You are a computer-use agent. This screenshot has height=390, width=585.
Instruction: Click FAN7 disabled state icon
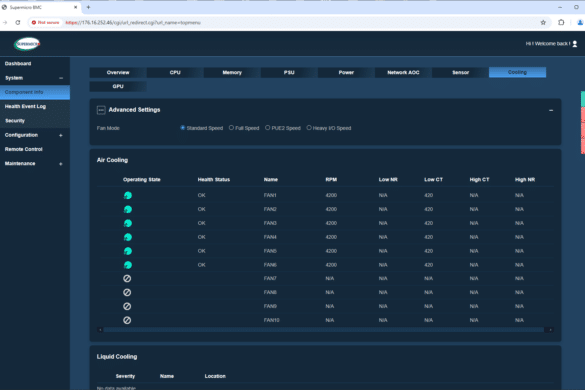(x=127, y=278)
